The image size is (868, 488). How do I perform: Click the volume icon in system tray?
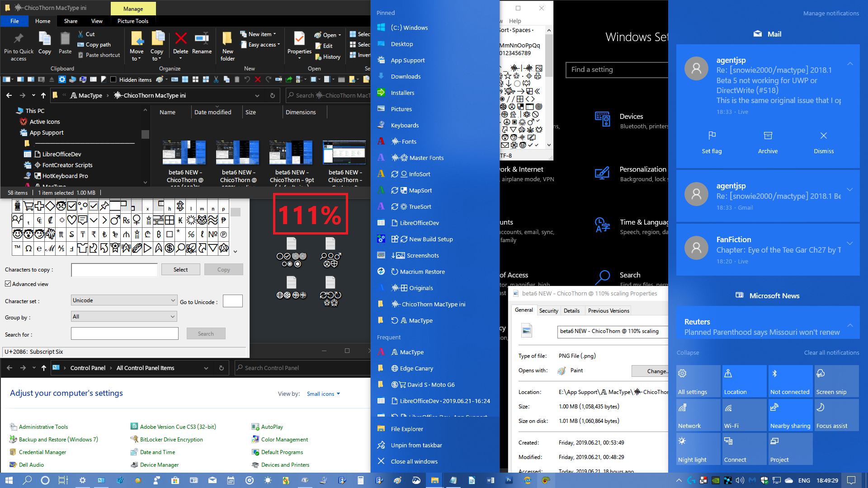[740, 480]
